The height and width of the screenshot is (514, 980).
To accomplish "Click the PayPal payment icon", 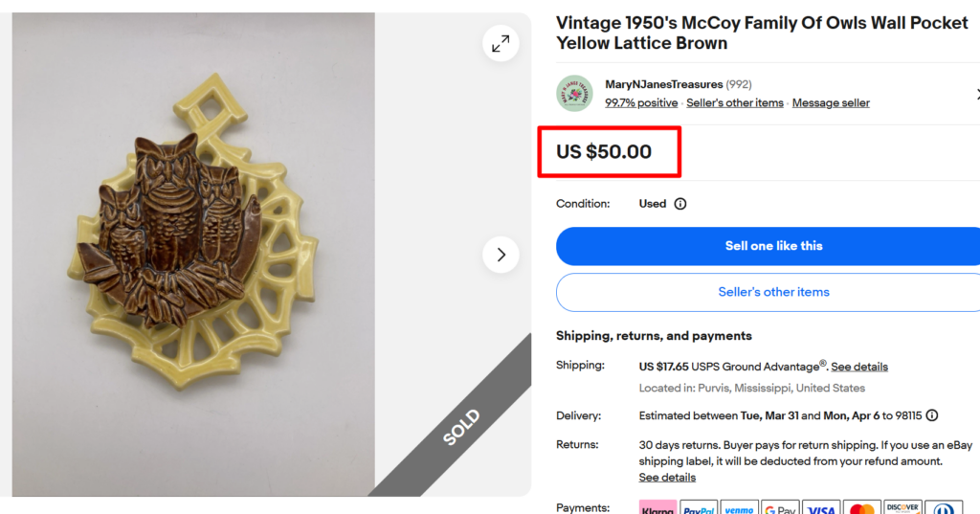I will pyautogui.click(x=699, y=507).
